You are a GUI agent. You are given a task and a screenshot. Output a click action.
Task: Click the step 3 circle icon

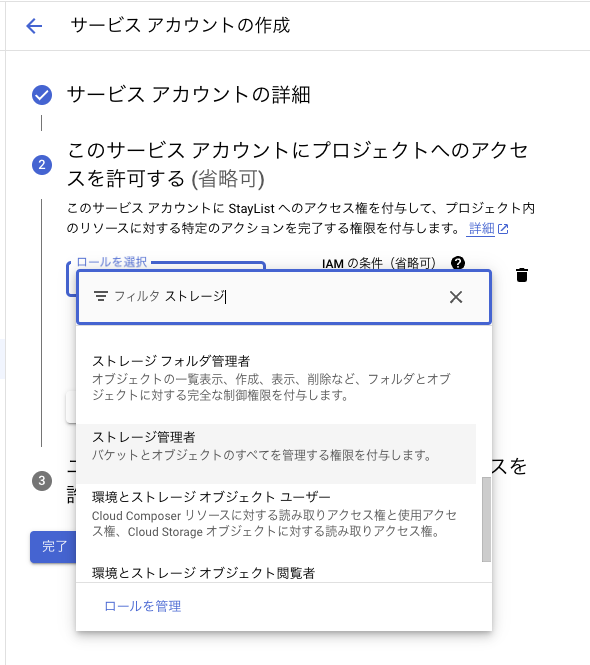(x=42, y=481)
